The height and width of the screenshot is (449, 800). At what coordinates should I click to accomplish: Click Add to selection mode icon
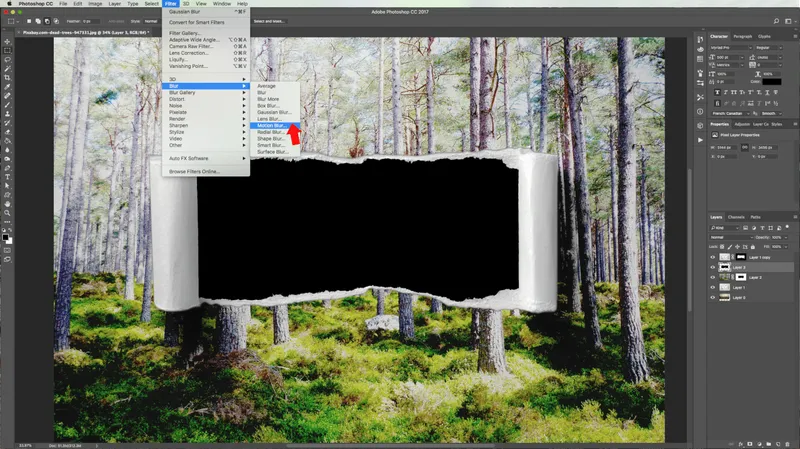pos(38,21)
